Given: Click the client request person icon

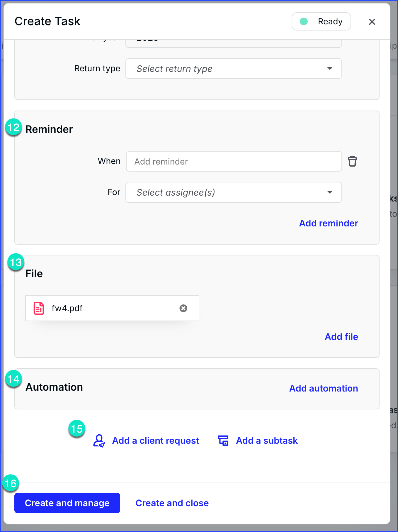Looking at the screenshot, I should (x=99, y=440).
